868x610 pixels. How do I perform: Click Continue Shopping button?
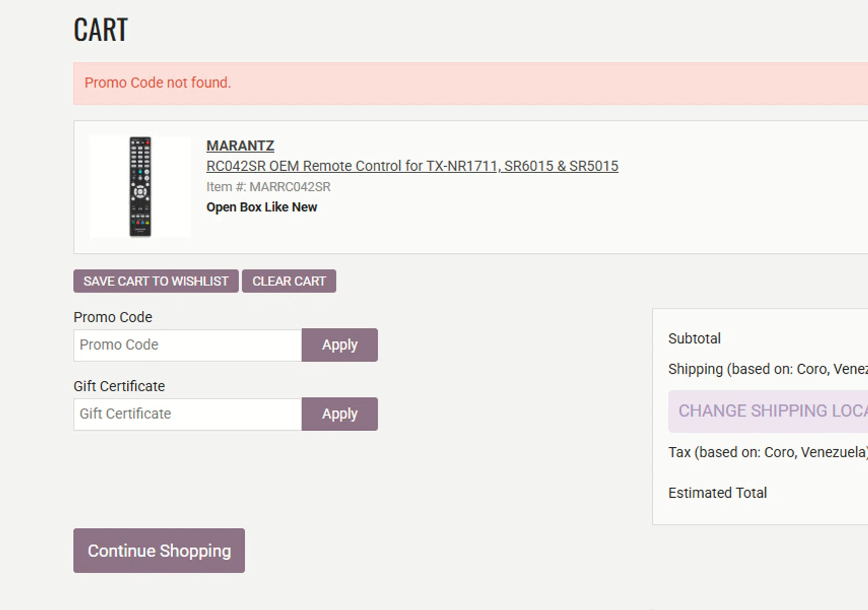click(x=159, y=550)
